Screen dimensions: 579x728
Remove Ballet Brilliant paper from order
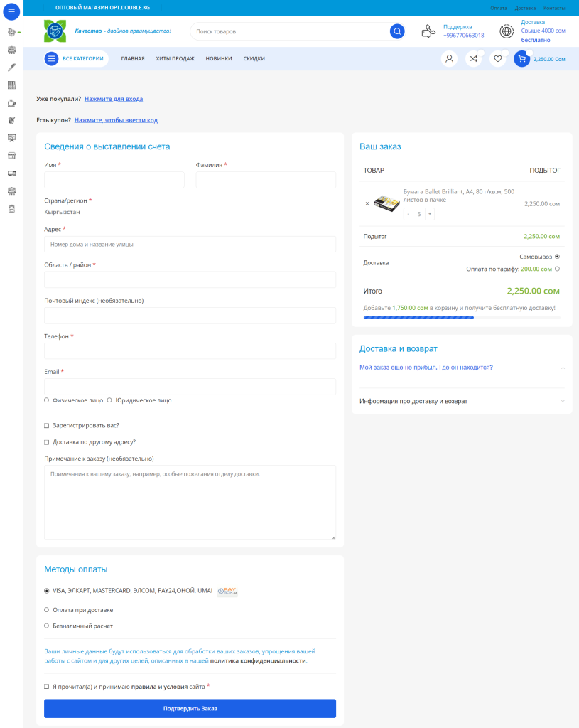(367, 203)
